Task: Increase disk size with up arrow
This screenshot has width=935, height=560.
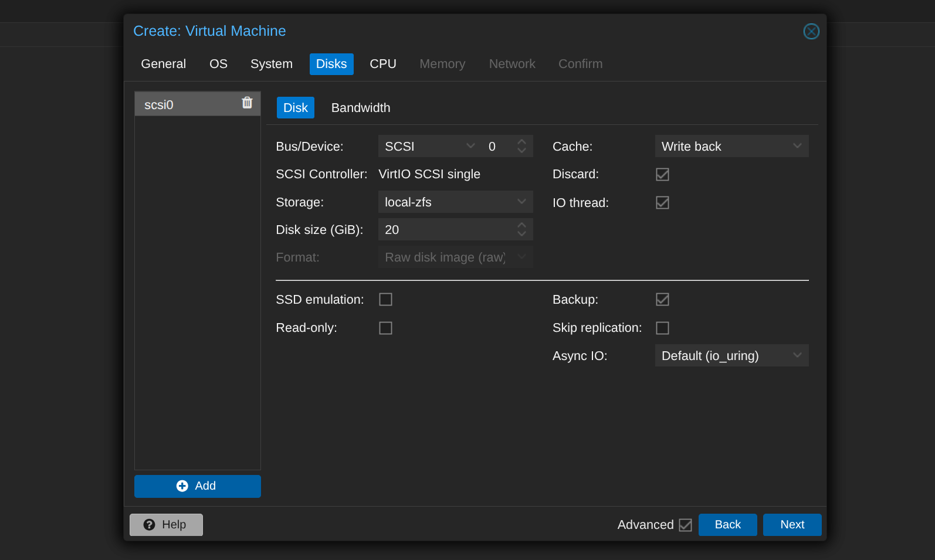Action: [521, 225]
